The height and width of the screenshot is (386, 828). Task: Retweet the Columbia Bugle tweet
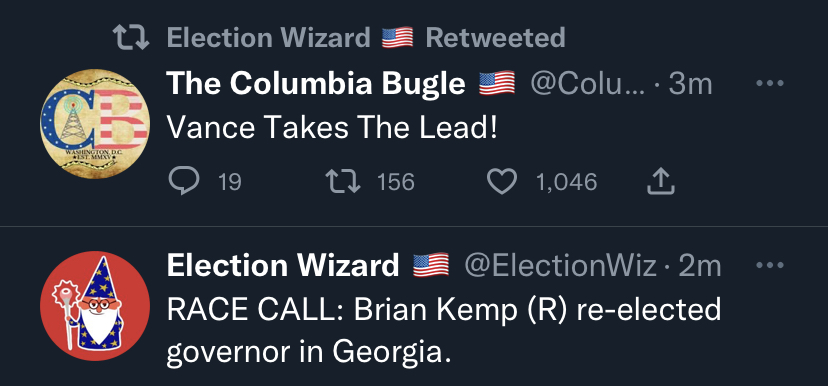coord(342,182)
